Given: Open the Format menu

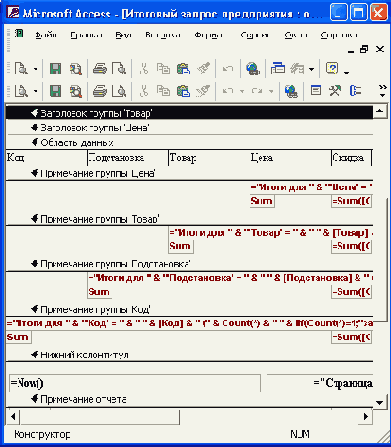Looking at the screenshot, I should (208, 35).
